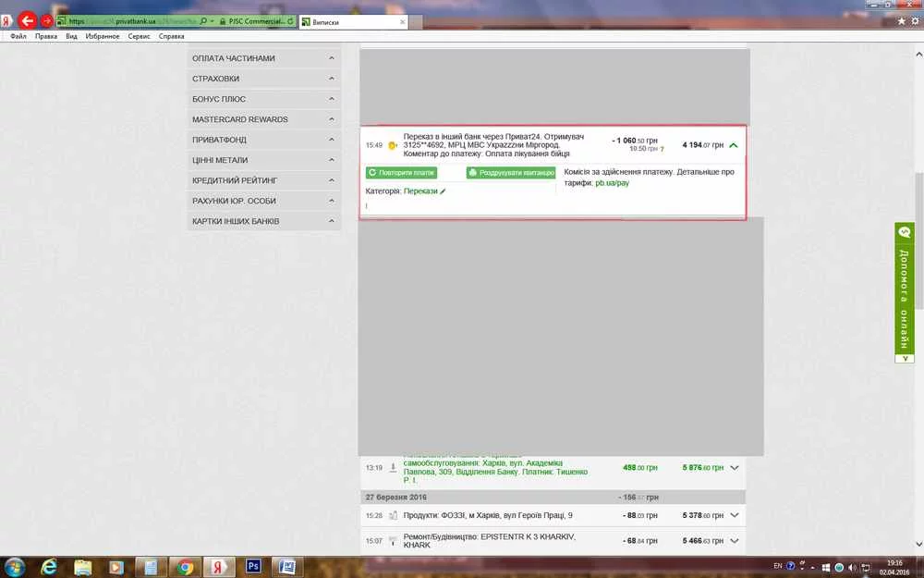Expand the ЦІННІ МЕТАЛИ section
This screenshot has width=924, height=578.
(264, 160)
